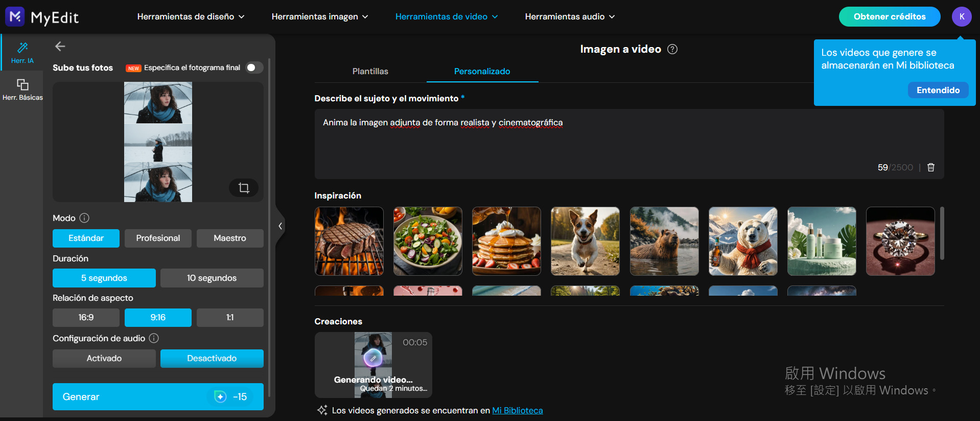This screenshot has height=421, width=980.
Task: Click the 00:05 duration label
Action: pos(415,342)
